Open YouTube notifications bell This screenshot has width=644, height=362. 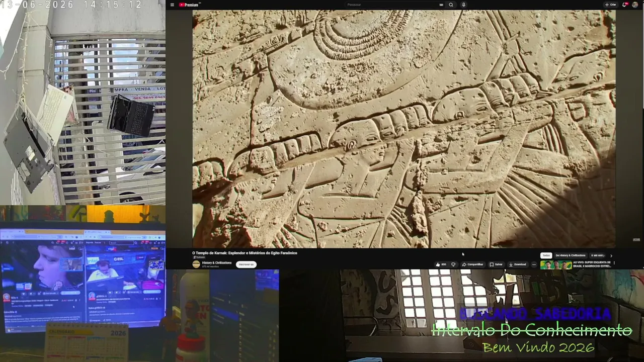[625, 5]
